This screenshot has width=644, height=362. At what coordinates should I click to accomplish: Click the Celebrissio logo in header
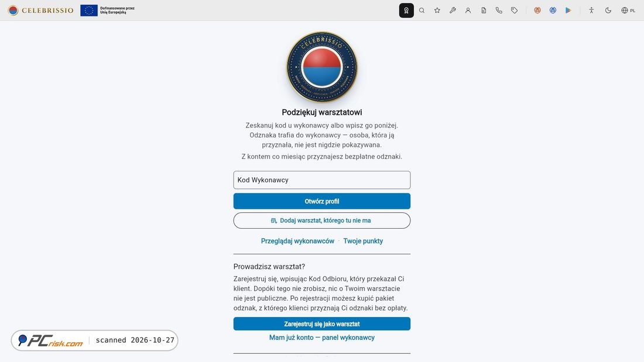(x=40, y=11)
